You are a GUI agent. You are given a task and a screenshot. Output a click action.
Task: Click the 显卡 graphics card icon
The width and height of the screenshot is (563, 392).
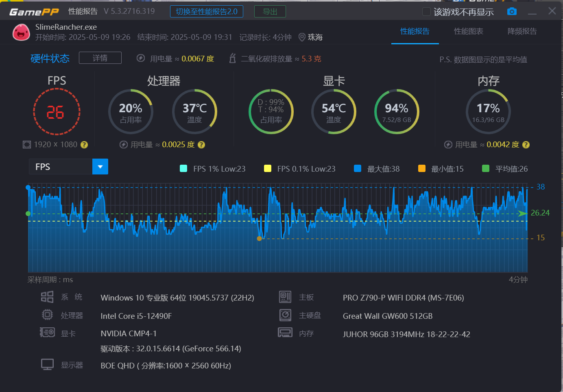pos(47,333)
